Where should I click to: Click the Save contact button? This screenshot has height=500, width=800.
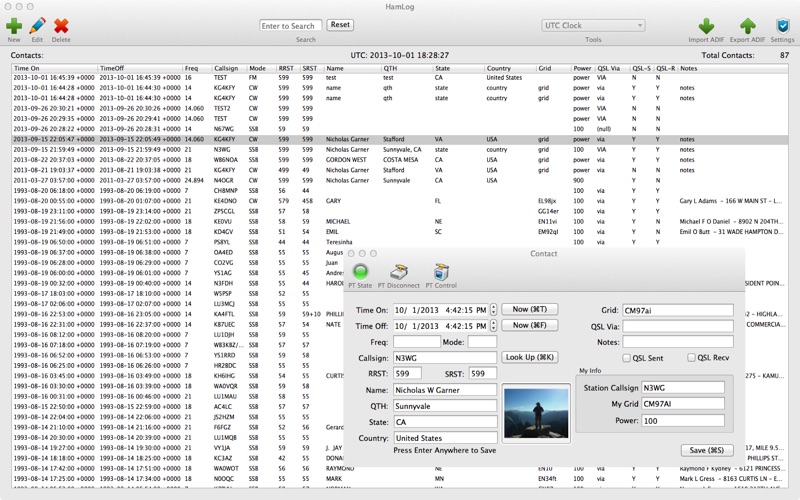[707, 450]
